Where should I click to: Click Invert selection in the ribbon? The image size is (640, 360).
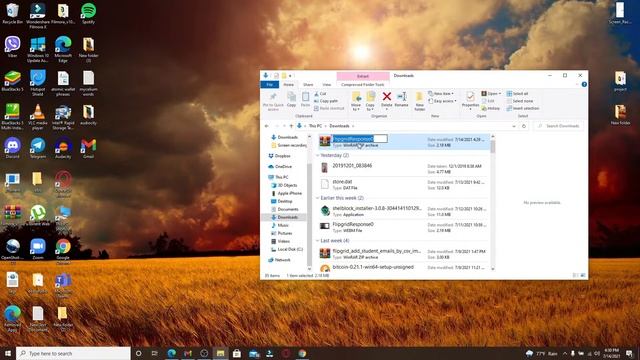click(523, 108)
